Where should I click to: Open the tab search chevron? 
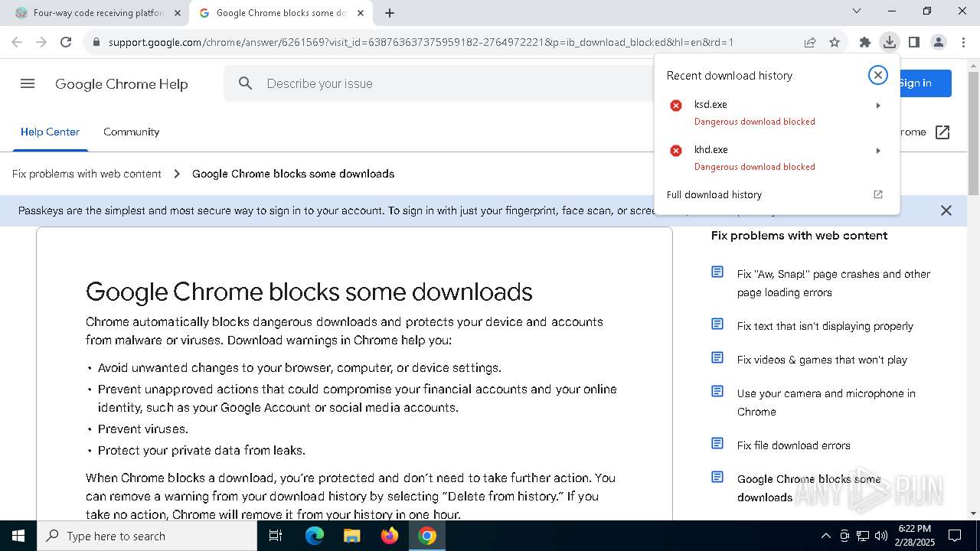click(857, 11)
